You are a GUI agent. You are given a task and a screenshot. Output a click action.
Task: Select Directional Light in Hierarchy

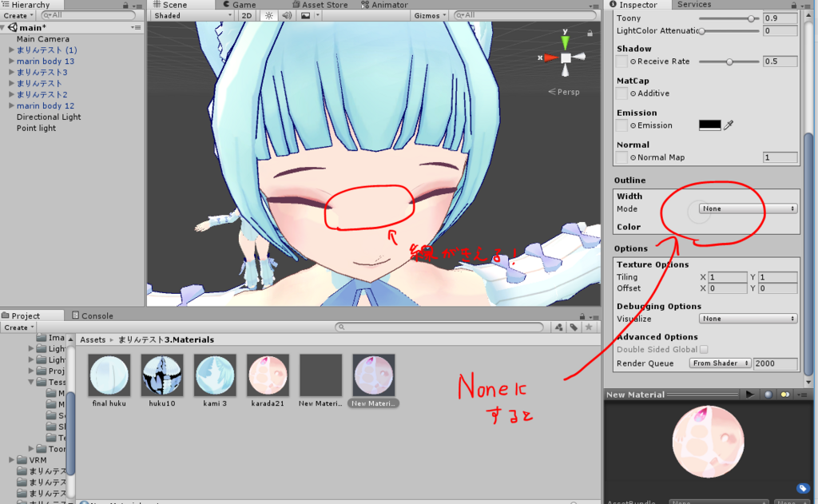tap(49, 117)
